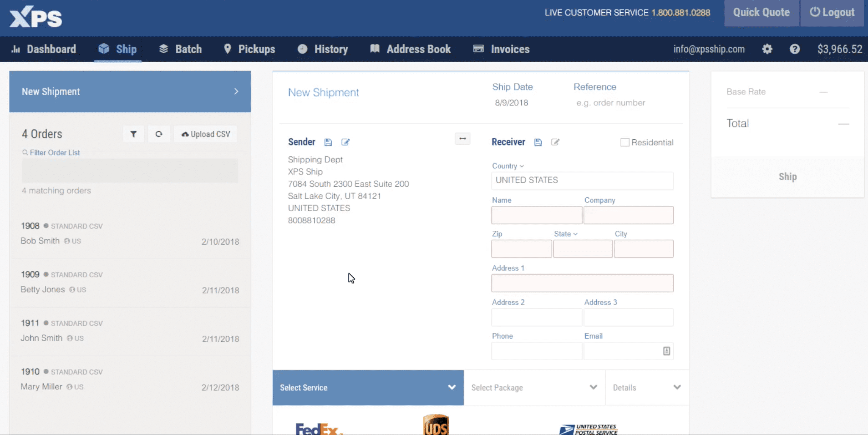
Task: Click the Phone input field
Action: coord(536,351)
